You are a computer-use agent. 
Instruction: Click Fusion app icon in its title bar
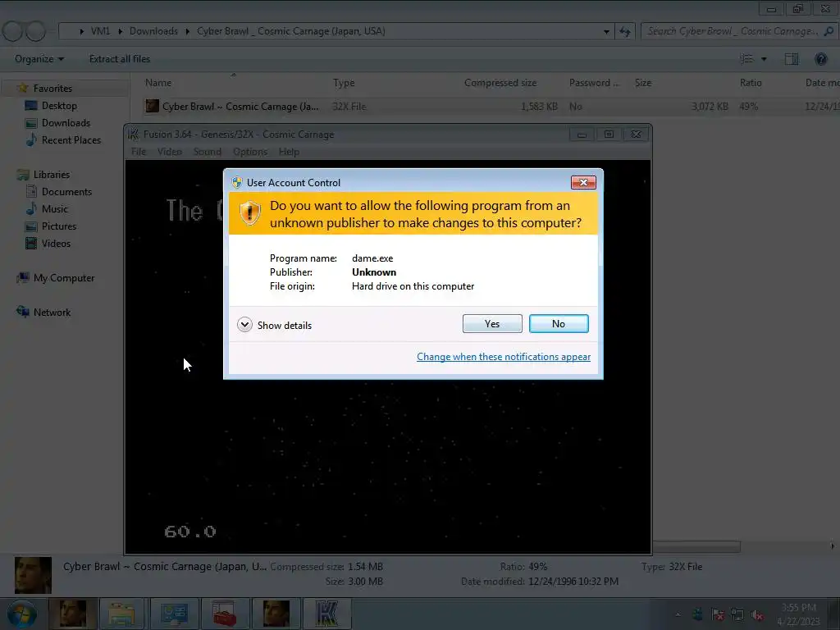tap(134, 135)
